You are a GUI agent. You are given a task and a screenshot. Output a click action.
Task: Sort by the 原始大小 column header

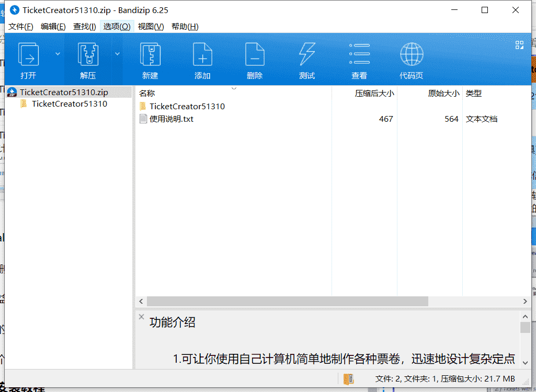(444, 94)
